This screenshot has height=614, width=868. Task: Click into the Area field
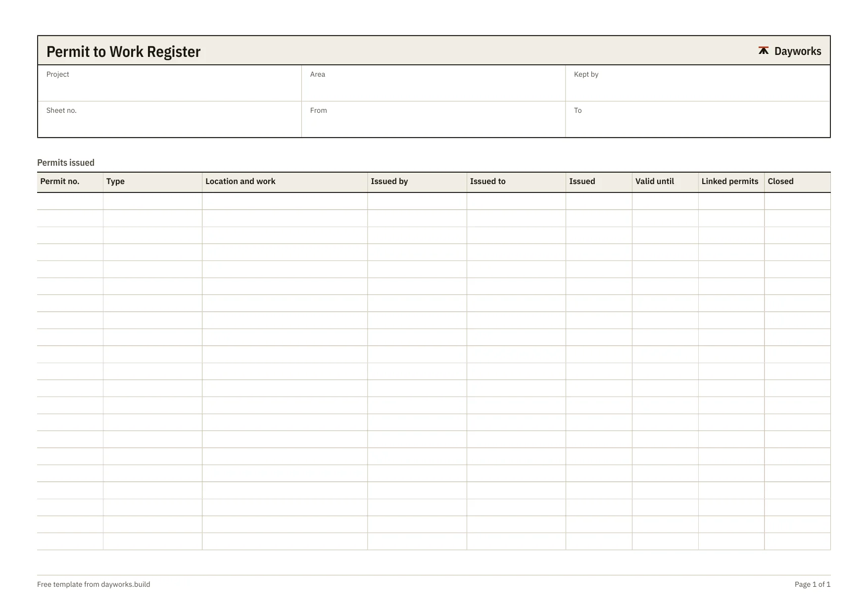434,83
